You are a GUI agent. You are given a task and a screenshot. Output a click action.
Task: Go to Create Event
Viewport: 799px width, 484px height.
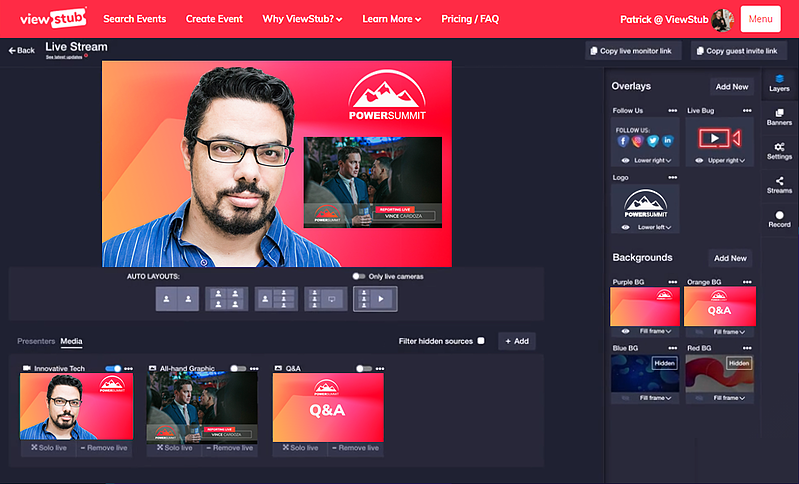coord(214,19)
